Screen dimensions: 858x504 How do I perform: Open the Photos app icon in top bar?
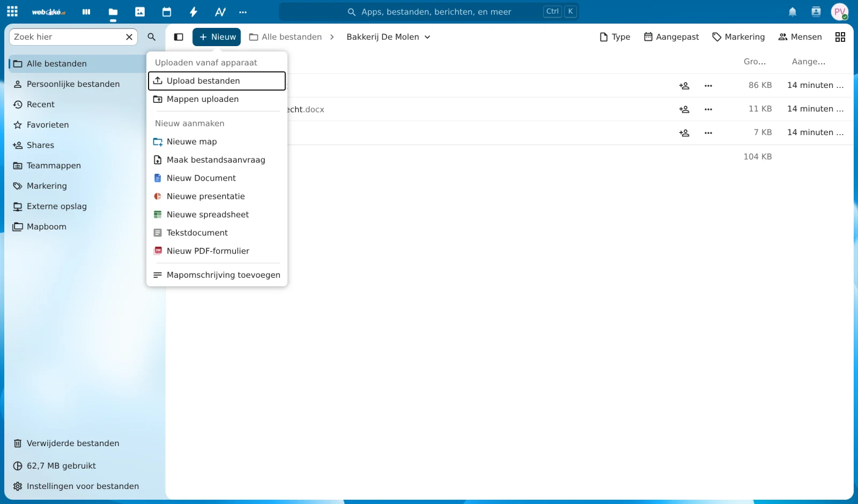tap(140, 12)
